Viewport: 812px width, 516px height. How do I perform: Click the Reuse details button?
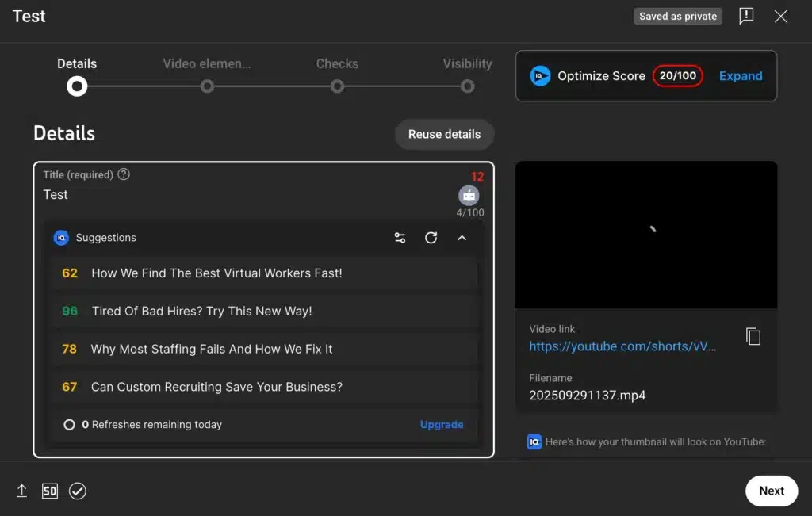444,134
